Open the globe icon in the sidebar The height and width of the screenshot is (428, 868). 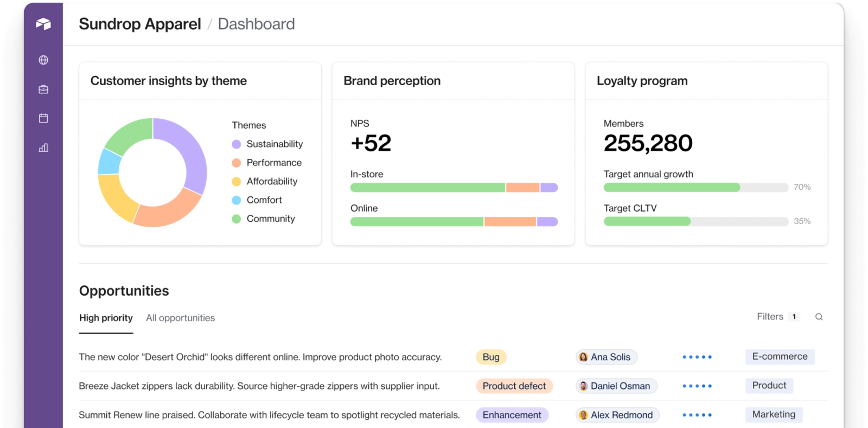tap(43, 60)
